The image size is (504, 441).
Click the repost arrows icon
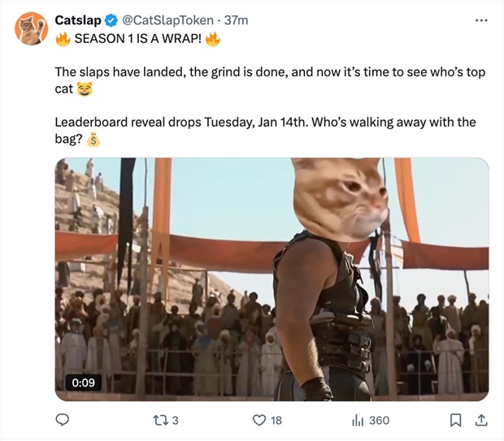tap(159, 420)
